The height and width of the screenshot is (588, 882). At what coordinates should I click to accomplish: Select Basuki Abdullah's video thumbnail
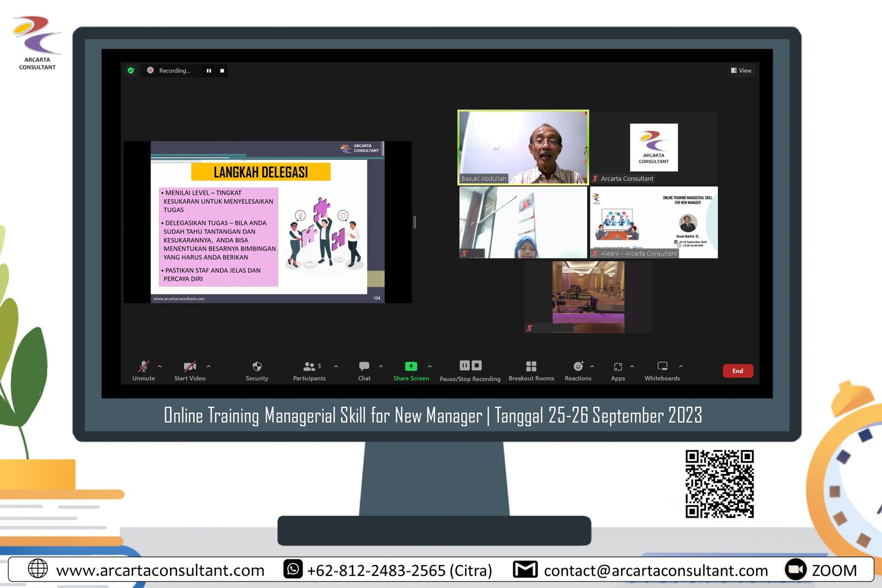tap(523, 147)
